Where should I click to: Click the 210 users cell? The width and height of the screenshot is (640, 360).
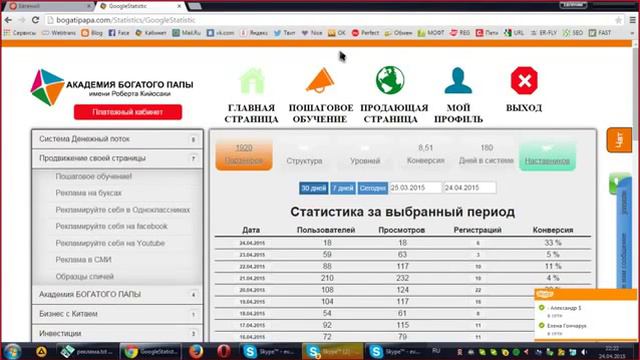pos(327,278)
